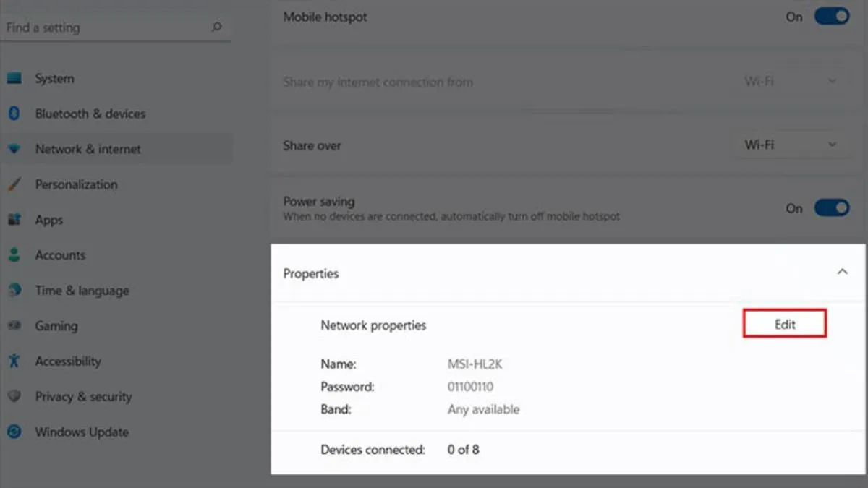The image size is (868, 488).
Task: Open Network & internet settings
Action: point(88,149)
